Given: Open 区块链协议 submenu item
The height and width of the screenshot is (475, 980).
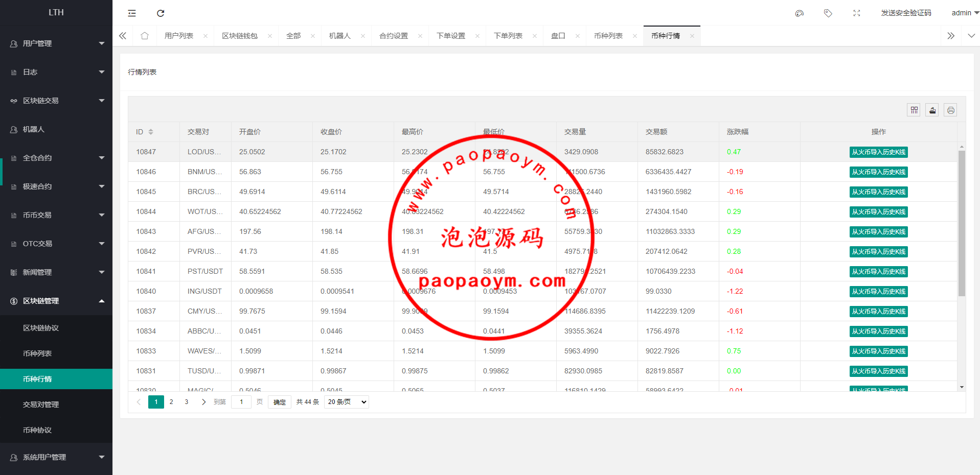Looking at the screenshot, I should pyautogui.click(x=56, y=328).
